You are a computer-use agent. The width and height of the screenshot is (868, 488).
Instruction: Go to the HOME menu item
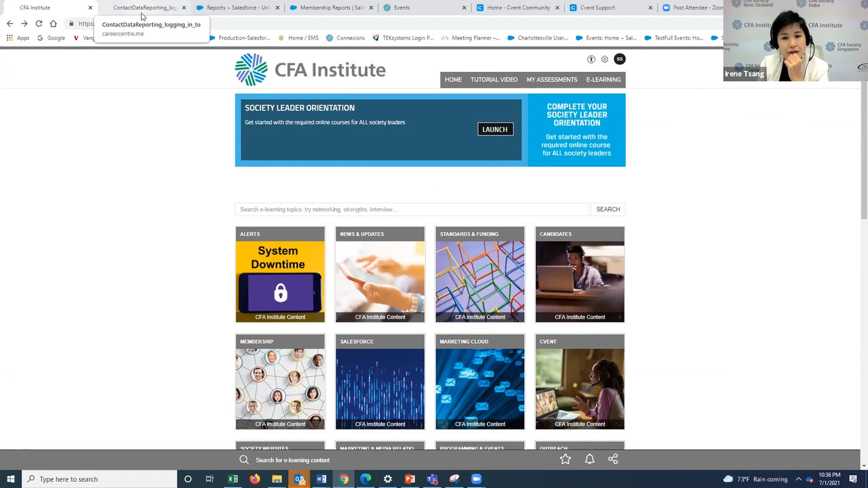pos(453,80)
